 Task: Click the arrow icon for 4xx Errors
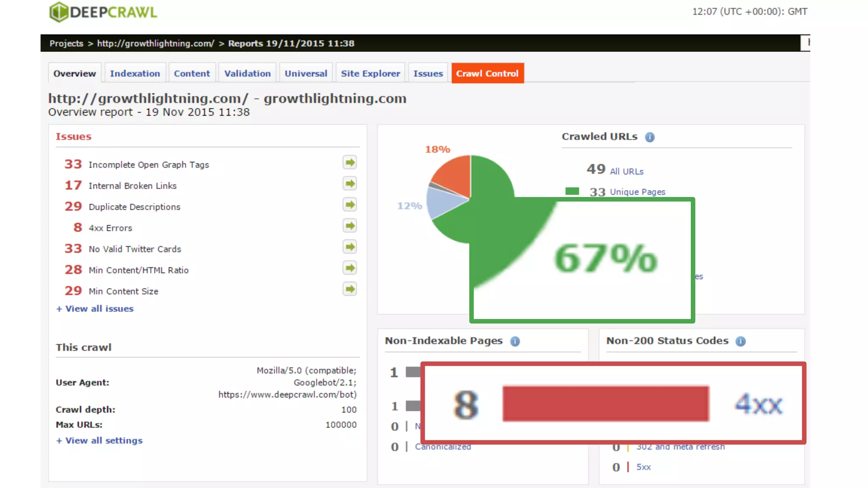[x=350, y=226]
